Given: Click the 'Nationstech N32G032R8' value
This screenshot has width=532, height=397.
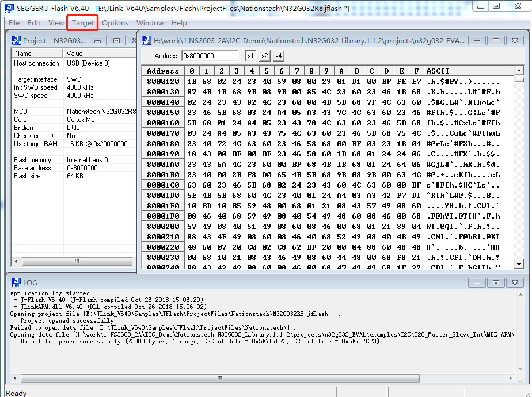Looking at the screenshot, I should point(101,112).
